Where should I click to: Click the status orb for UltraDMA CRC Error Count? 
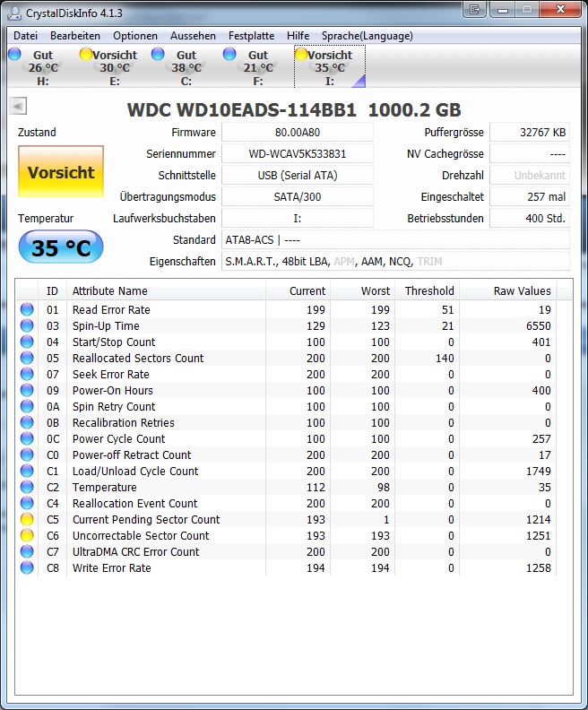[x=27, y=551]
